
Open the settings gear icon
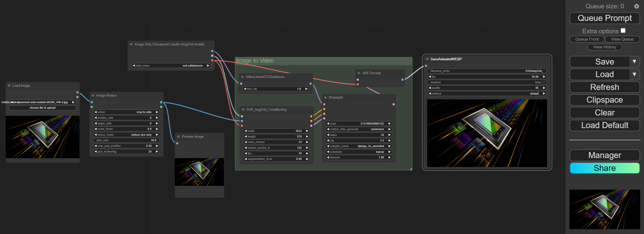click(636, 6)
